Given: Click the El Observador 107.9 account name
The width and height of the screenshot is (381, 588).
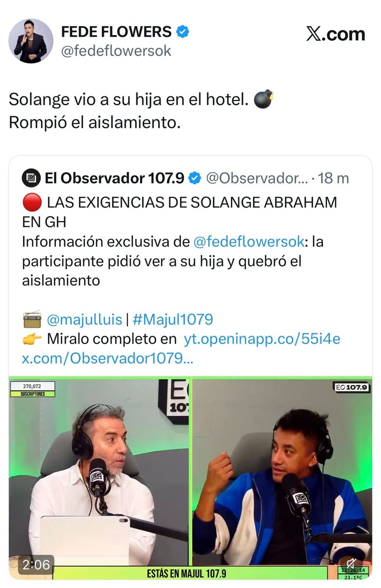Looking at the screenshot, I should click(x=114, y=178).
